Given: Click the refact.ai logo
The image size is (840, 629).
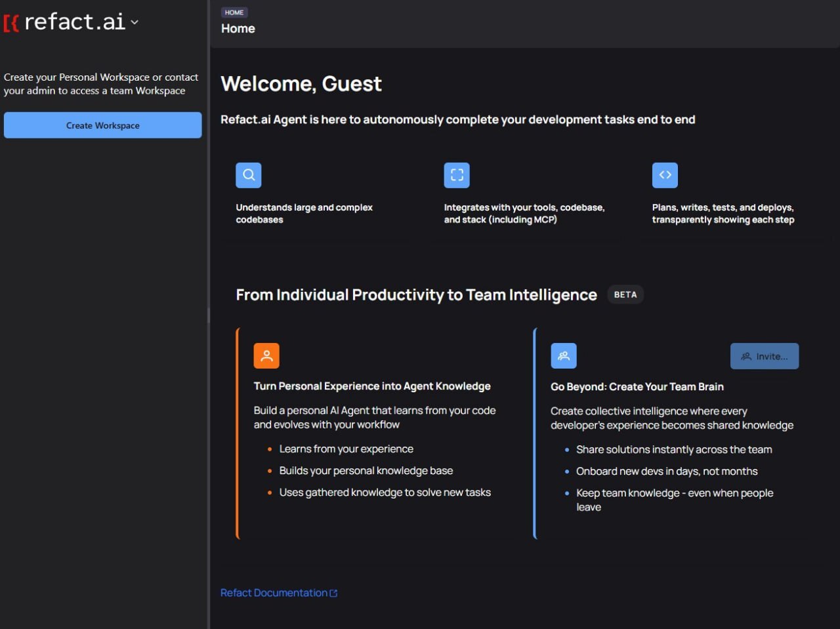Looking at the screenshot, I should click(64, 22).
